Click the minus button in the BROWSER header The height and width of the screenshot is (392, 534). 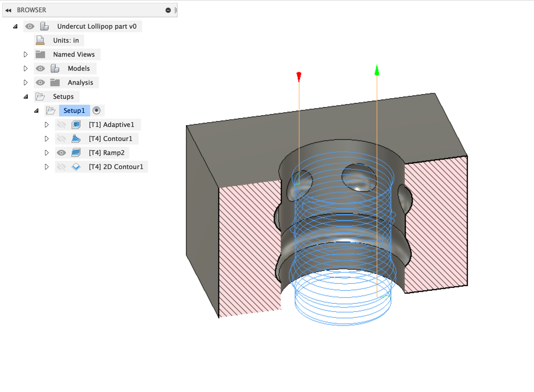pyautogui.click(x=168, y=10)
